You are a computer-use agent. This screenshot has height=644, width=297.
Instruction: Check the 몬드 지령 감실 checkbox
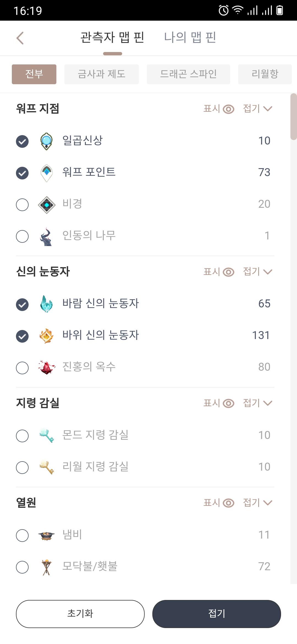[22, 436]
